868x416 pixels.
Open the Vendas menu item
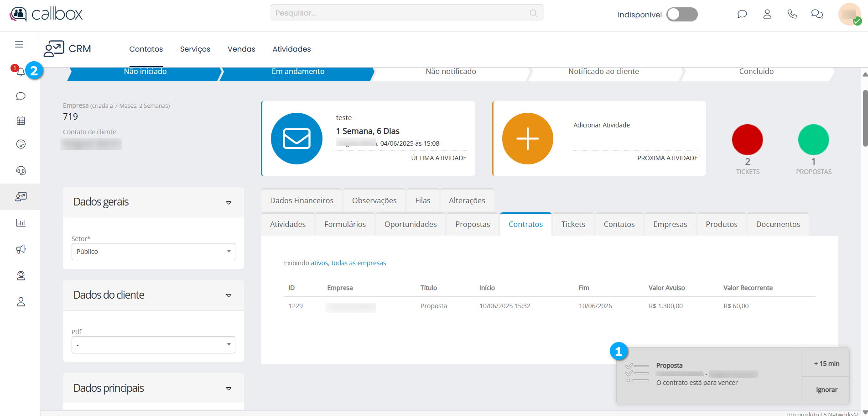[x=241, y=49]
